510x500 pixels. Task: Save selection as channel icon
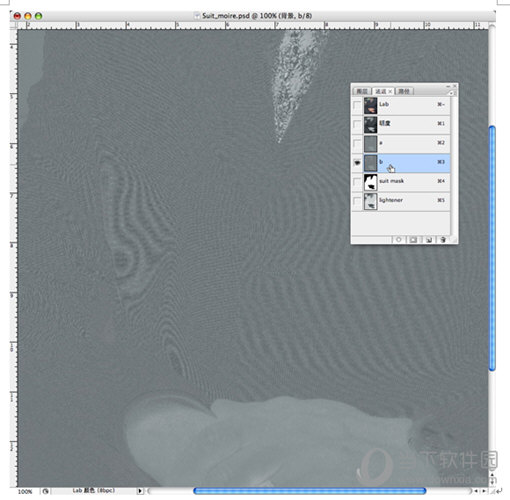(x=413, y=239)
